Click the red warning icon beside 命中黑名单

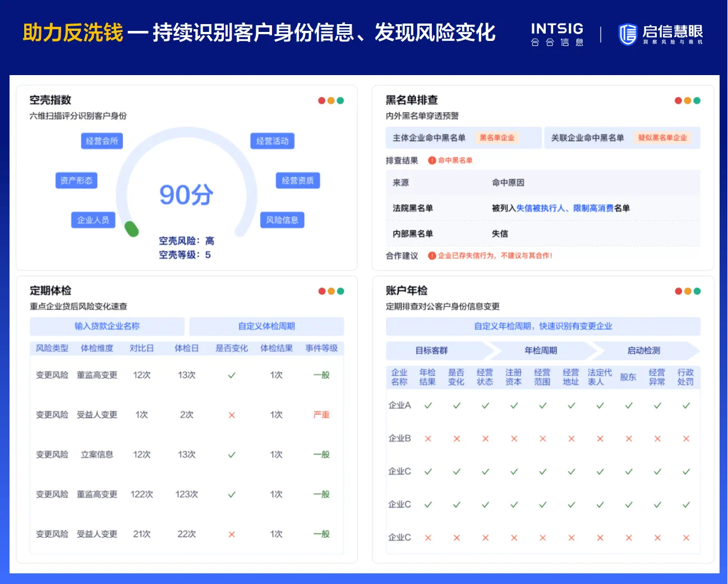click(x=432, y=160)
